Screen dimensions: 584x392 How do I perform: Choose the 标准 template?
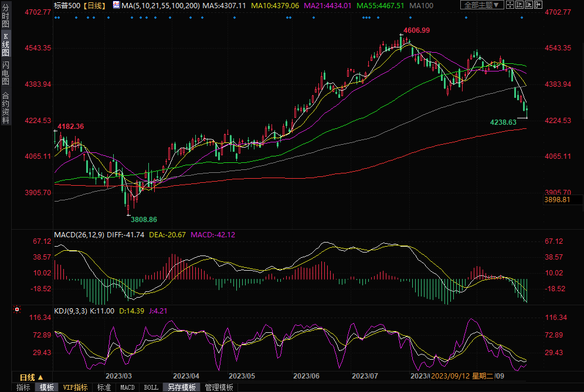pos(104,387)
